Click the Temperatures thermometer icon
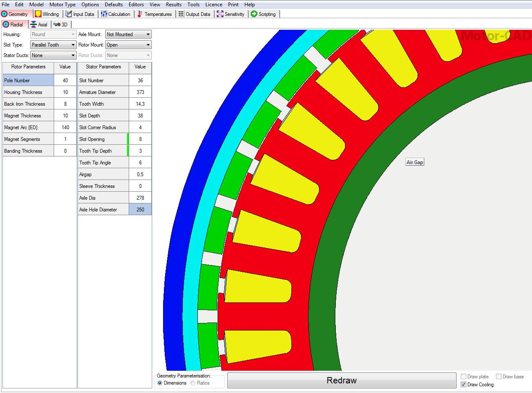The width and height of the screenshot is (532, 393). (140, 14)
